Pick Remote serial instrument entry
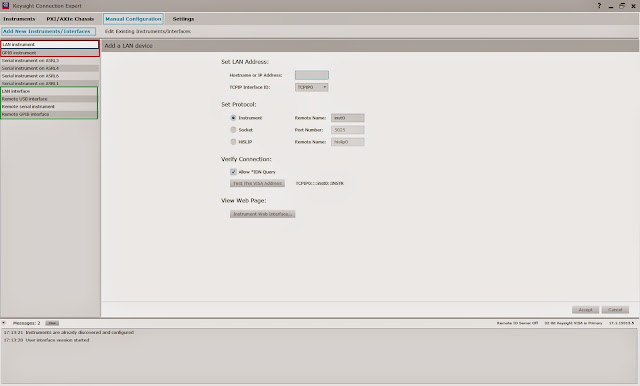 pos(49,106)
